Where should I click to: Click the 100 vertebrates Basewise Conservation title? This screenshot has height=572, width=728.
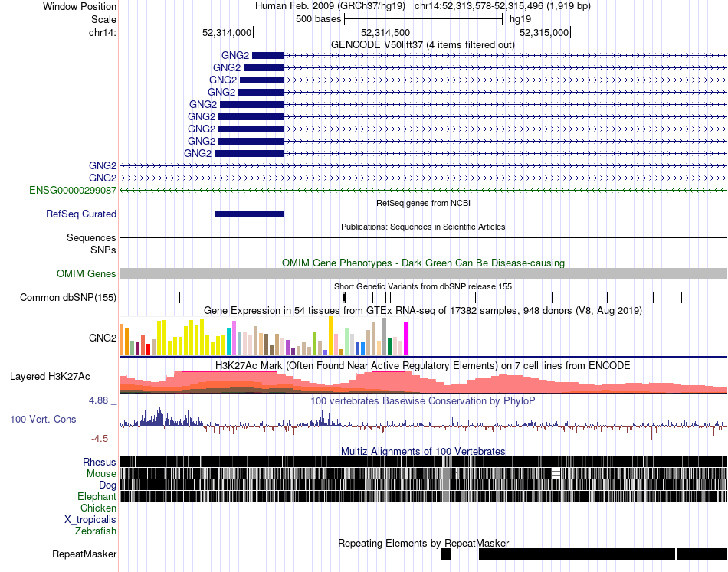(x=423, y=400)
